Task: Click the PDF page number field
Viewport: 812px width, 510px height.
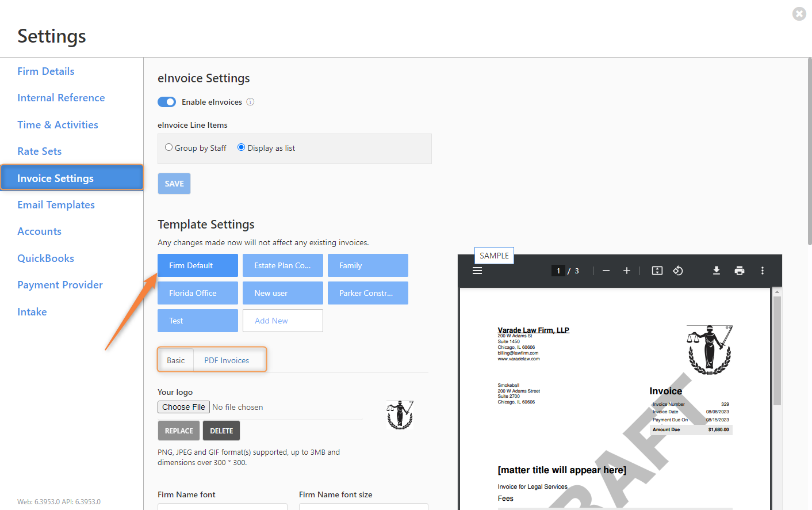Action: click(558, 271)
